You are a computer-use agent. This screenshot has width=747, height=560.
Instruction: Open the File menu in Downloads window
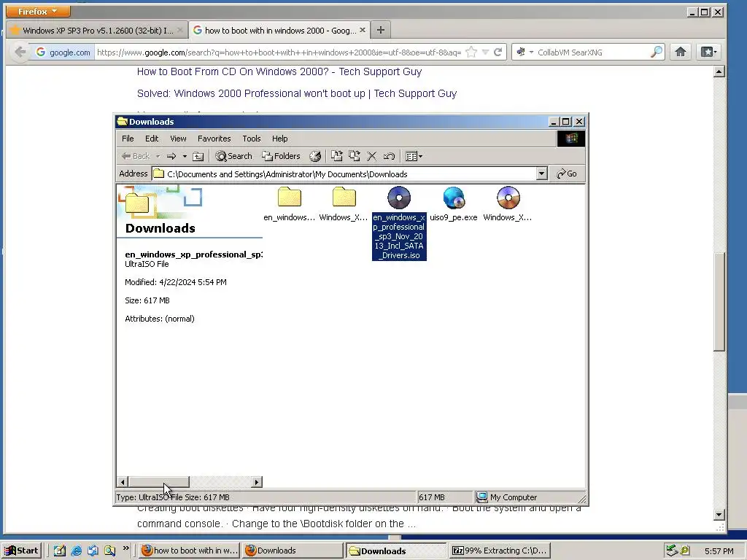pos(128,139)
